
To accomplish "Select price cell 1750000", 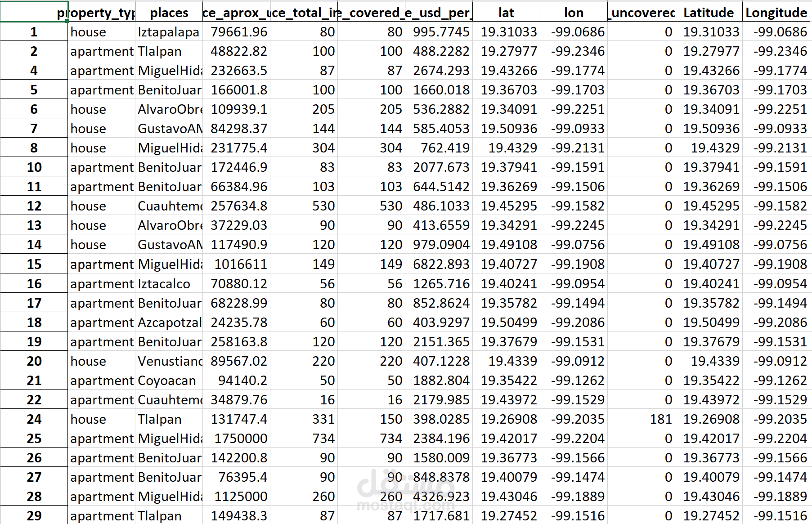I will (x=236, y=438).
